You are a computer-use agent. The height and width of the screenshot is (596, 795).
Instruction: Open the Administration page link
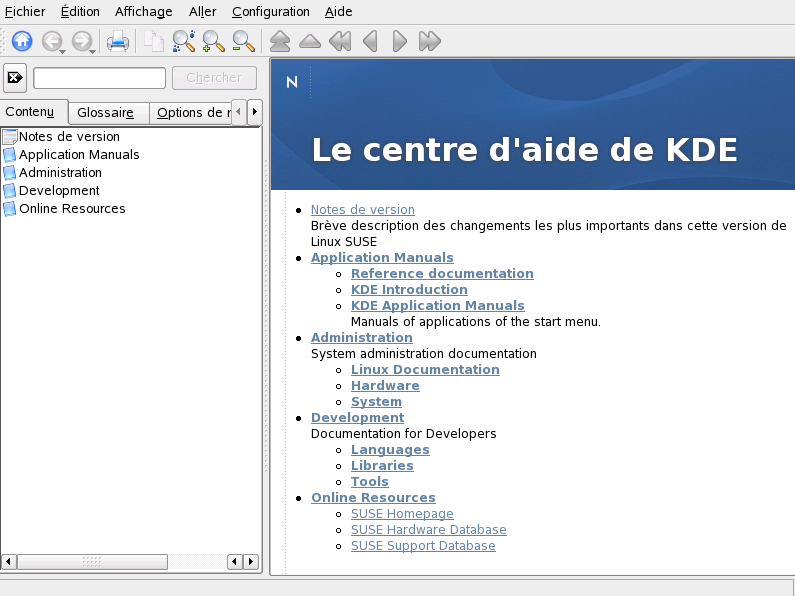point(362,338)
